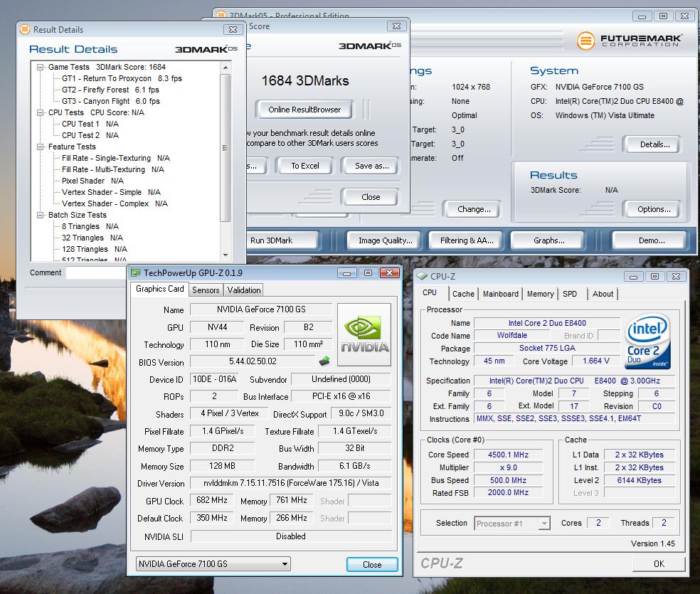The width and height of the screenshot is (700, 594).
Task: Select the CPU Test 1 row
Action: coord(90,124)
